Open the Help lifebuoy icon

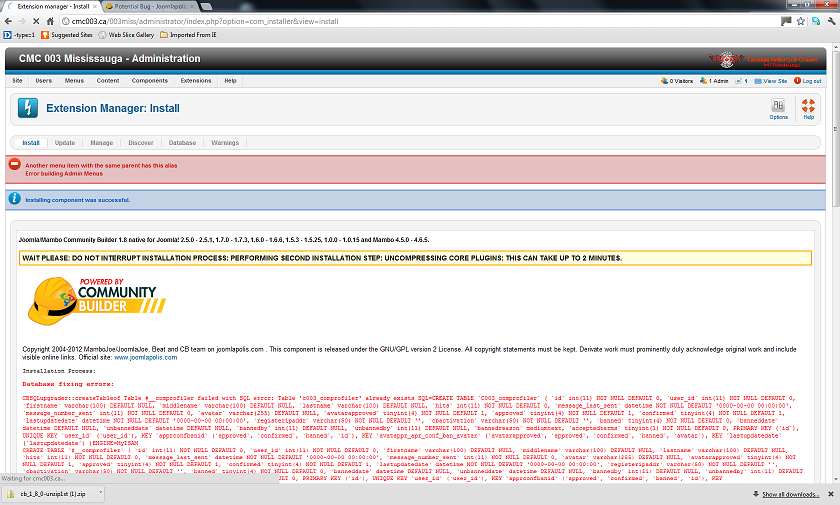(x=808, y=109)
